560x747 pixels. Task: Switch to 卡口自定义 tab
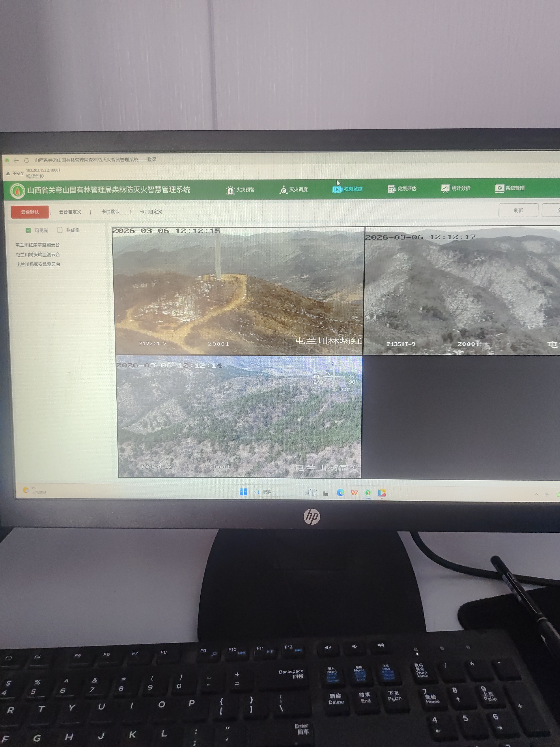tap(151, 212)
